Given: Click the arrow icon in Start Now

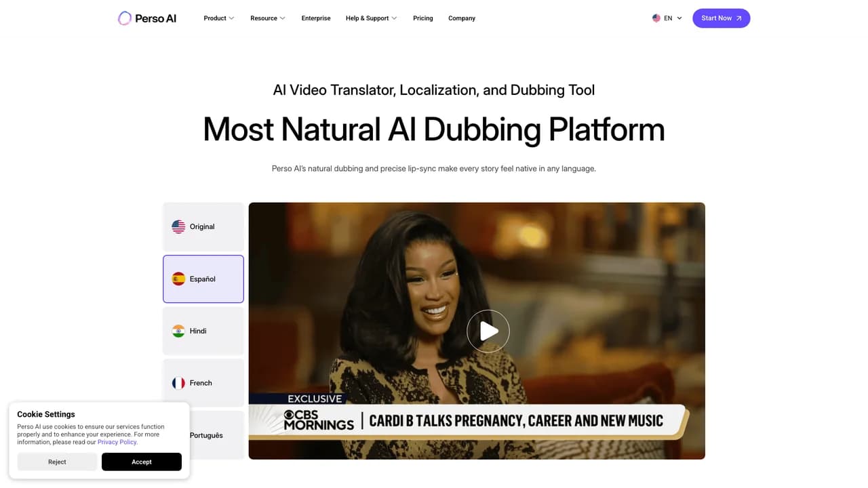Looking at the screenshot, I should (738, 18).
